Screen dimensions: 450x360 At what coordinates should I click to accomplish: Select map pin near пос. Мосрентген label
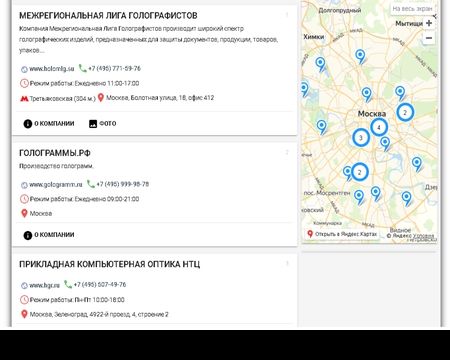[359, 197]
